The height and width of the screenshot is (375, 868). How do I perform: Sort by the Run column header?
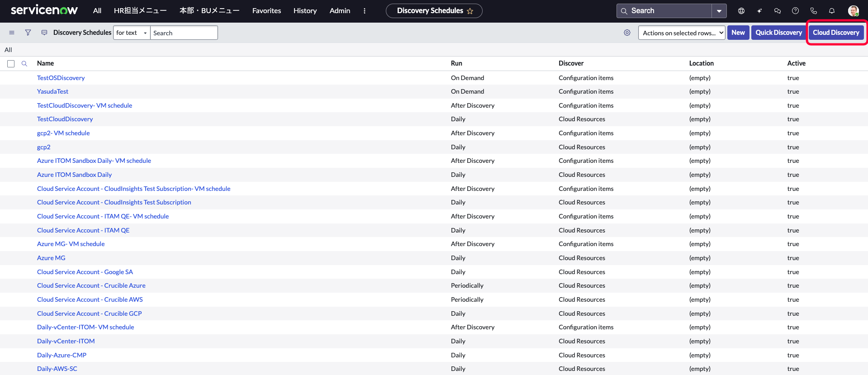pos(456,63)
